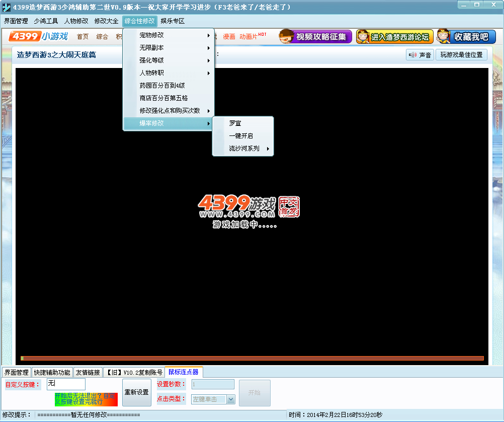Viewport: 504px width, 422px height.
Task: Open the 少鸿工具 menu
Action: 46,21
